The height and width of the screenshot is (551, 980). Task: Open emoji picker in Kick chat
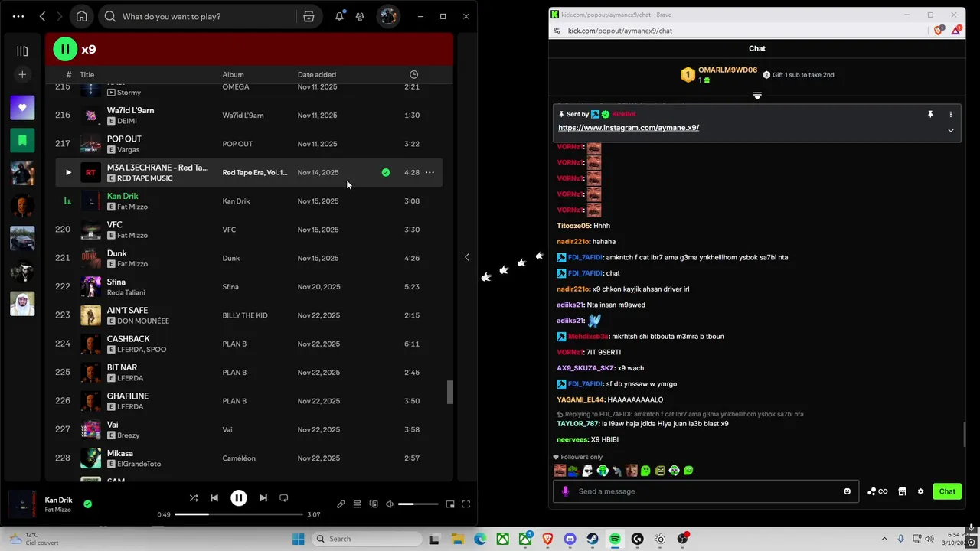pos(847,491)
